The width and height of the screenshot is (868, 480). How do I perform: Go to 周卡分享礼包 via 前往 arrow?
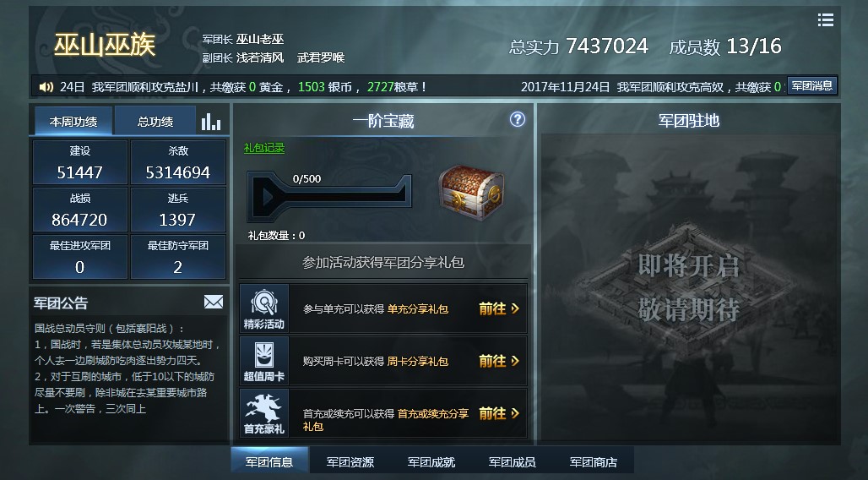pyautogui.click(x=499, y=361)
